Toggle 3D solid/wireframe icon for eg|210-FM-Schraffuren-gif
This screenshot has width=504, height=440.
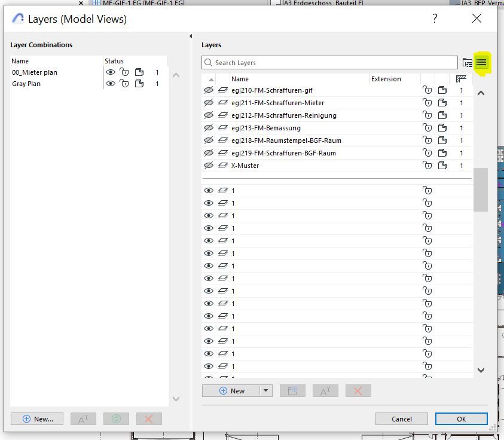click(442, 90)
